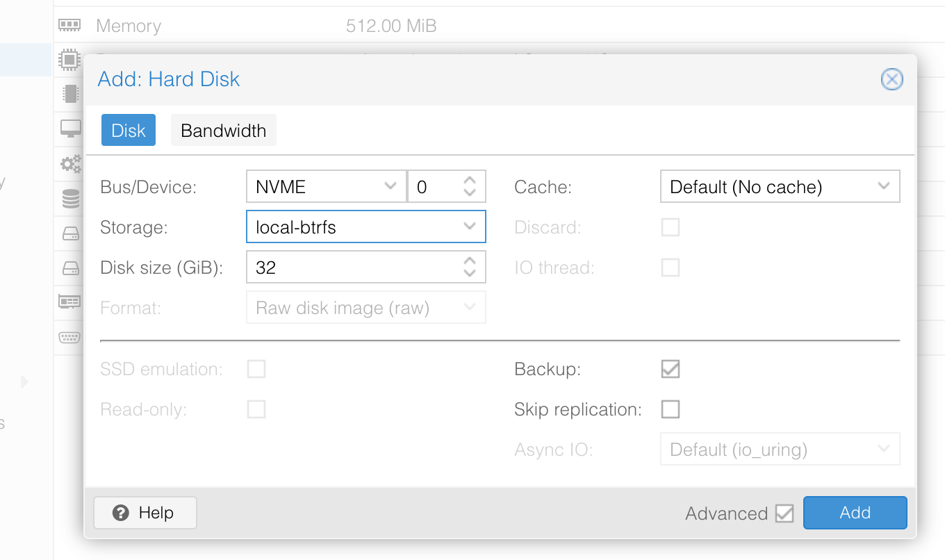The image size is (945, 560).
Task: Toggle the SSD emulation checkbox
Action: pyautogui.click(x=256, y=369)
